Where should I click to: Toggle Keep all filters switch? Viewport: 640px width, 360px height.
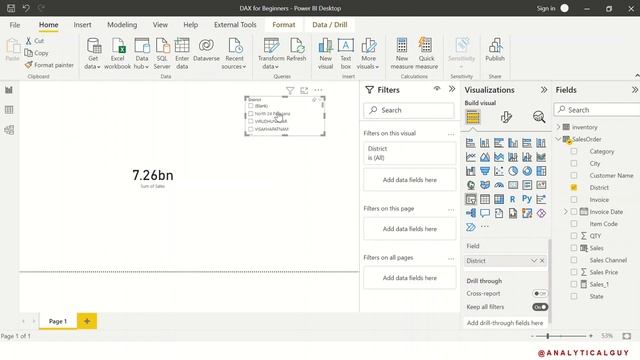(x=540, y=307)
